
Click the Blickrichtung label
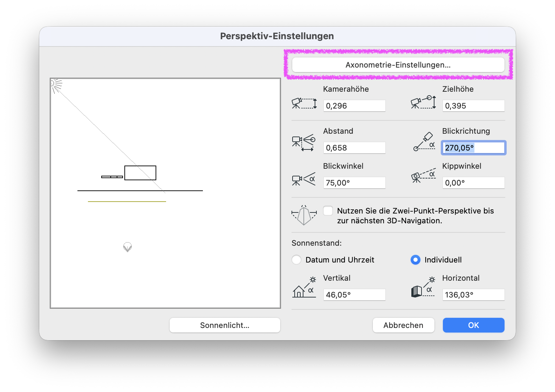pyautogui.click(x=466, y=131)
